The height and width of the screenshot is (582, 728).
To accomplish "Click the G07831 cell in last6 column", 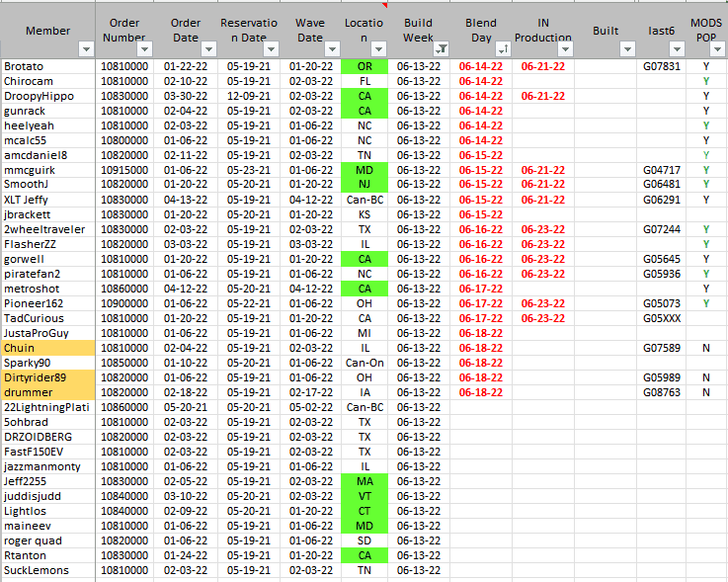I will (661, 66).
